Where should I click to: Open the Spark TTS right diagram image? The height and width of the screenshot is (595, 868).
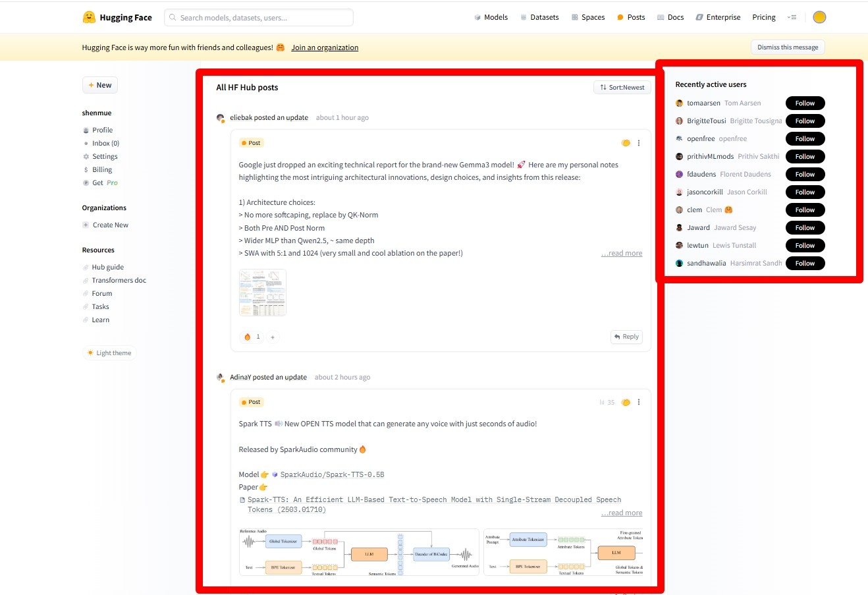coord(564,552)
